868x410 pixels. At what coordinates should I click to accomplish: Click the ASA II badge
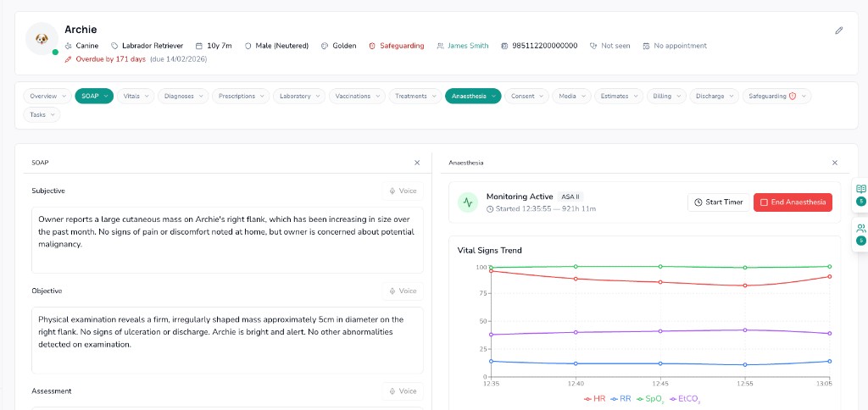pyautogui.click(x=570, y=197)
